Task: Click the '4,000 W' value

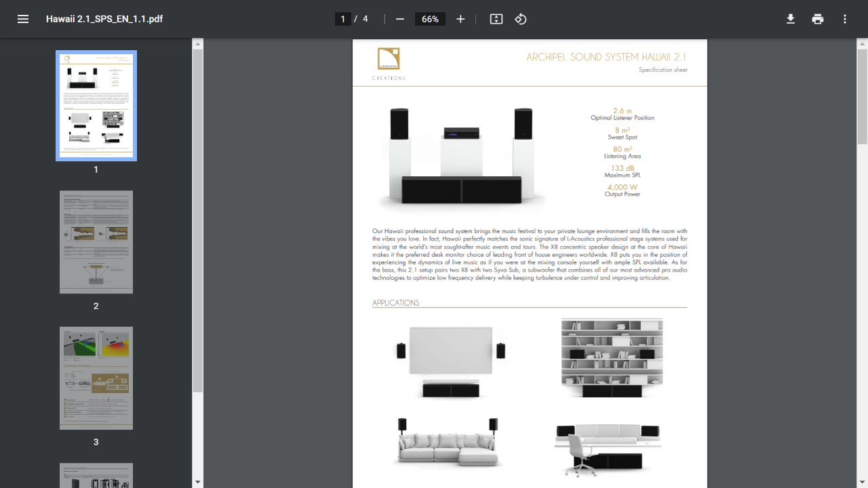Action: point(623,187)
